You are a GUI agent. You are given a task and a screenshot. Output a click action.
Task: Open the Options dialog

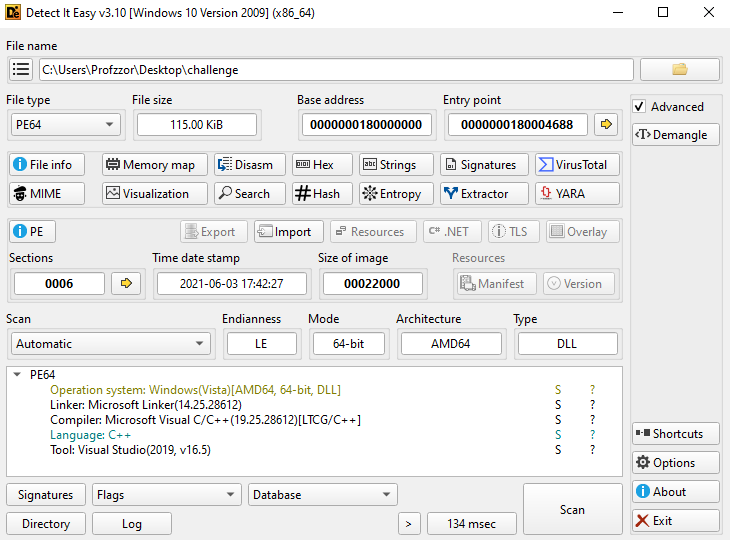click(676, 463)
